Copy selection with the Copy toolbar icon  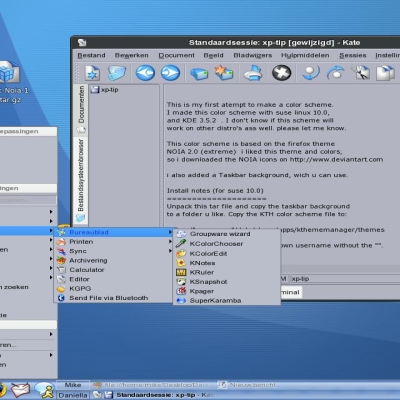pyautogui.click(x=385, y=73)
